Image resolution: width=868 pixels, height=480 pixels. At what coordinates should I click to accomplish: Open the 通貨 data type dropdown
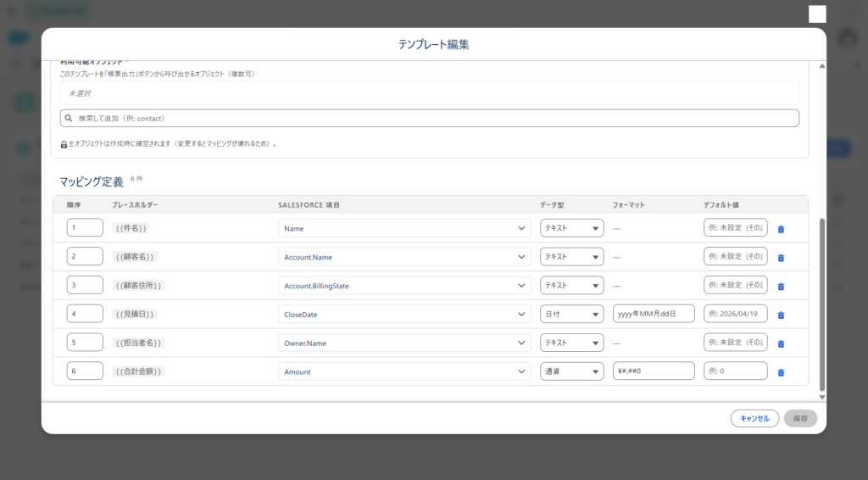[572, 372]
